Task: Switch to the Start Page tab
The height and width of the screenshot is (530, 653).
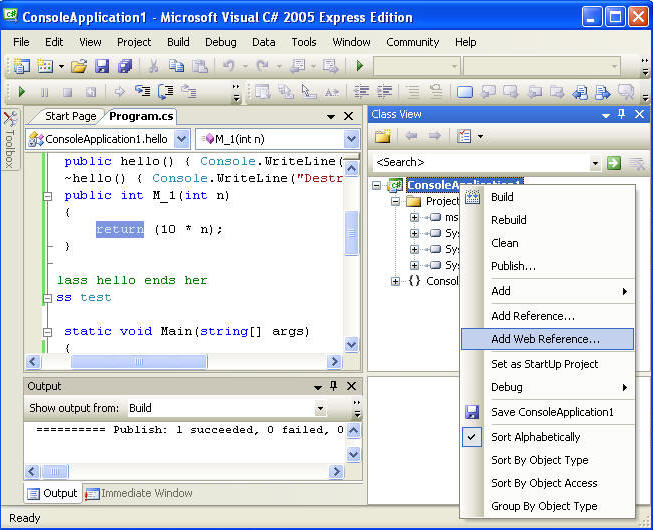Action: [x=70, y=116]
